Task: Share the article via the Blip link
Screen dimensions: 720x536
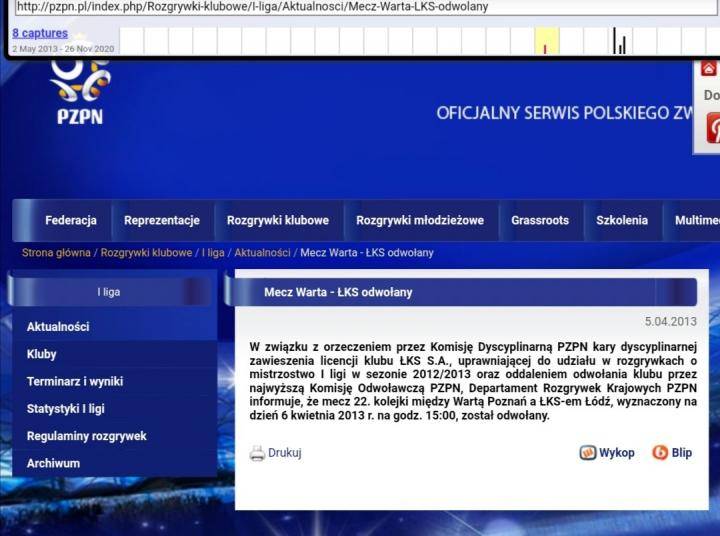Action: (x=682, y=453)
